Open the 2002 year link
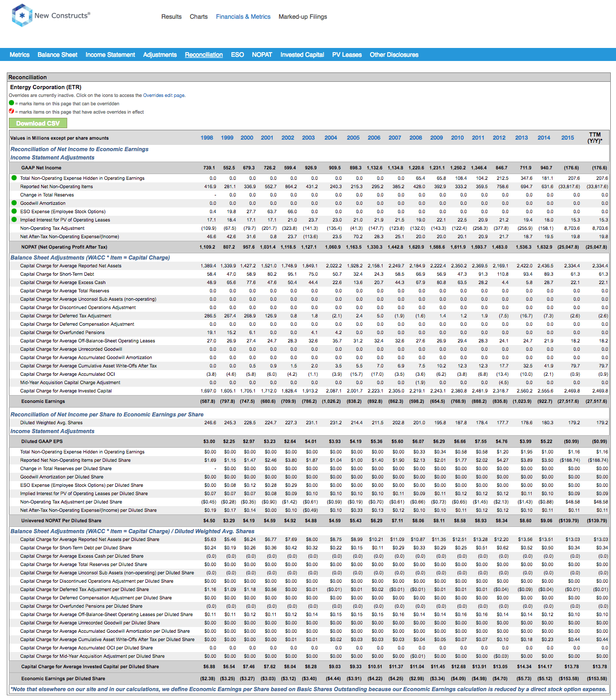616x700 pixels. [x=288, y=138]
